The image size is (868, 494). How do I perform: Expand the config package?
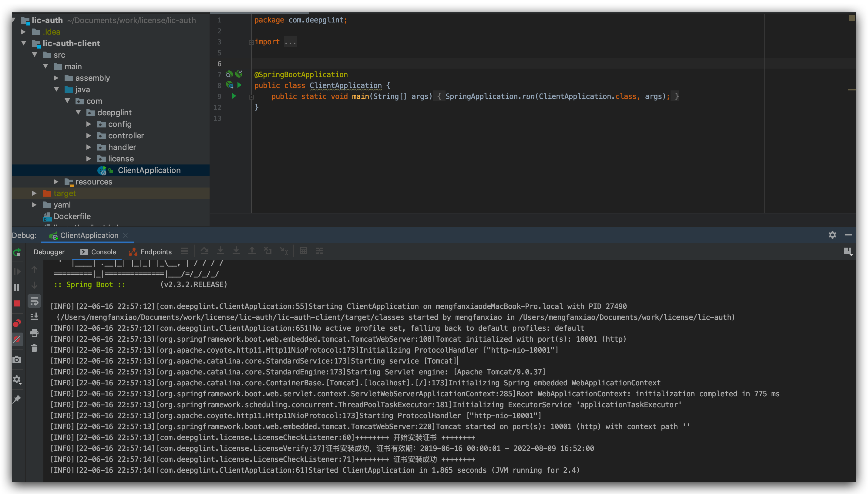[89, 124]
